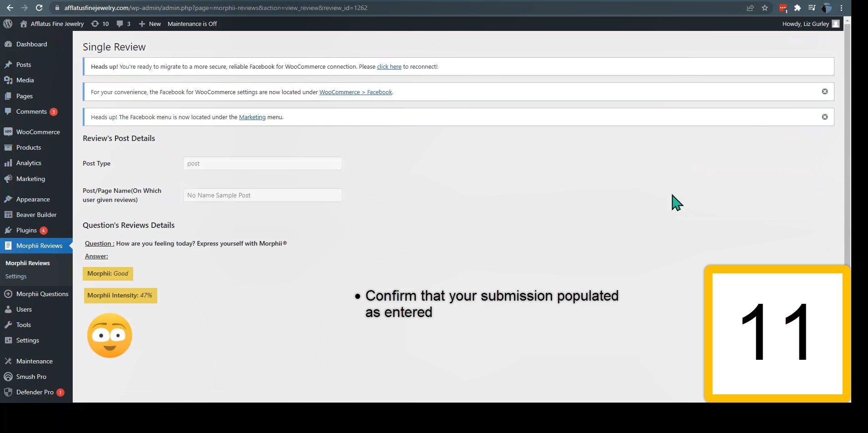Open the comments bubble icon showing 3

click(x=120, y=24)
